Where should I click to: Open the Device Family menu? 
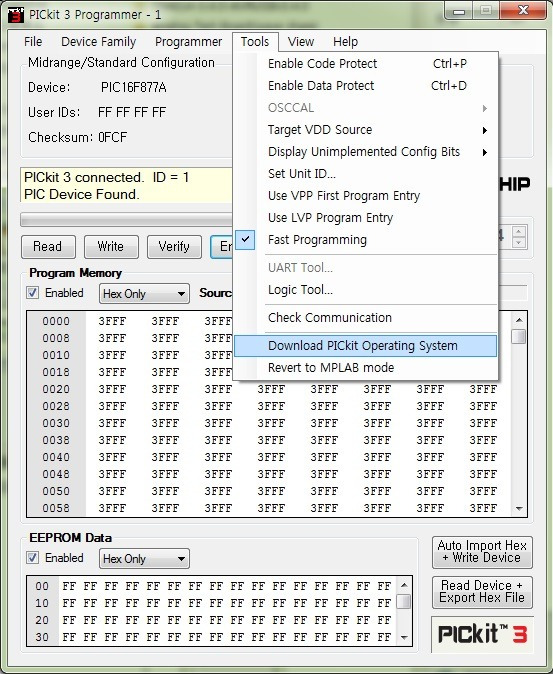point(98,42)
